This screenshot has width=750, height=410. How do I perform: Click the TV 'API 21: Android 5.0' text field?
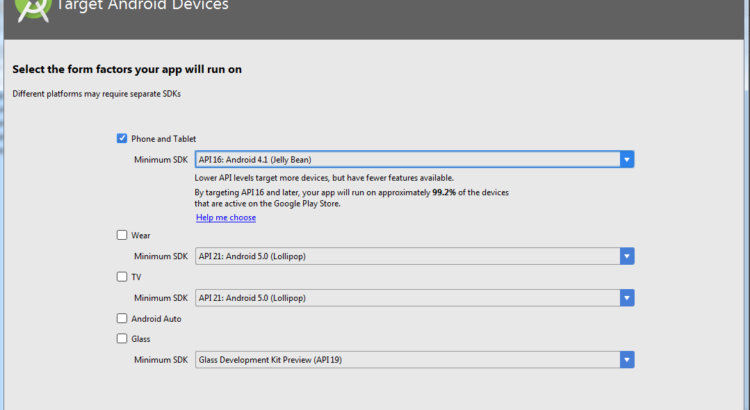coord(405,298)
